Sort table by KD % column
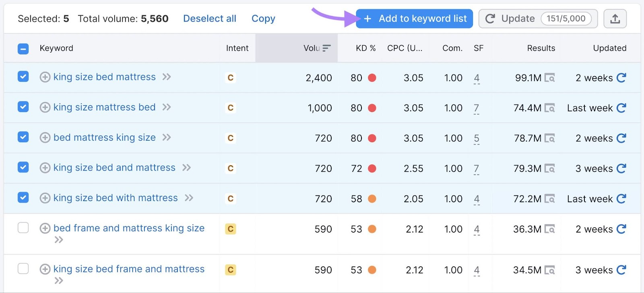644x293 pixels. point(365,48)
